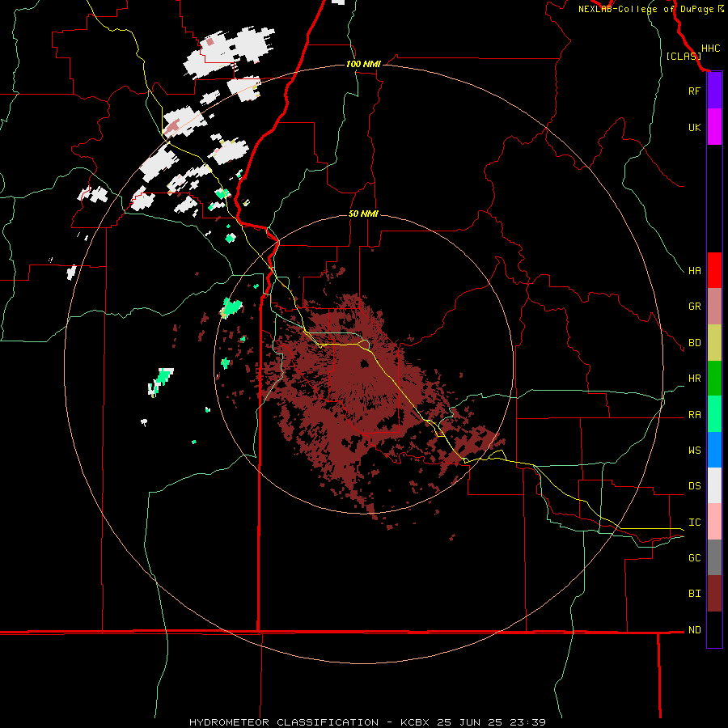Image resolution: width=728 pixels, height=728 pixels.
Task: Click the purple RF color swatch in legend
Action: 714,91
